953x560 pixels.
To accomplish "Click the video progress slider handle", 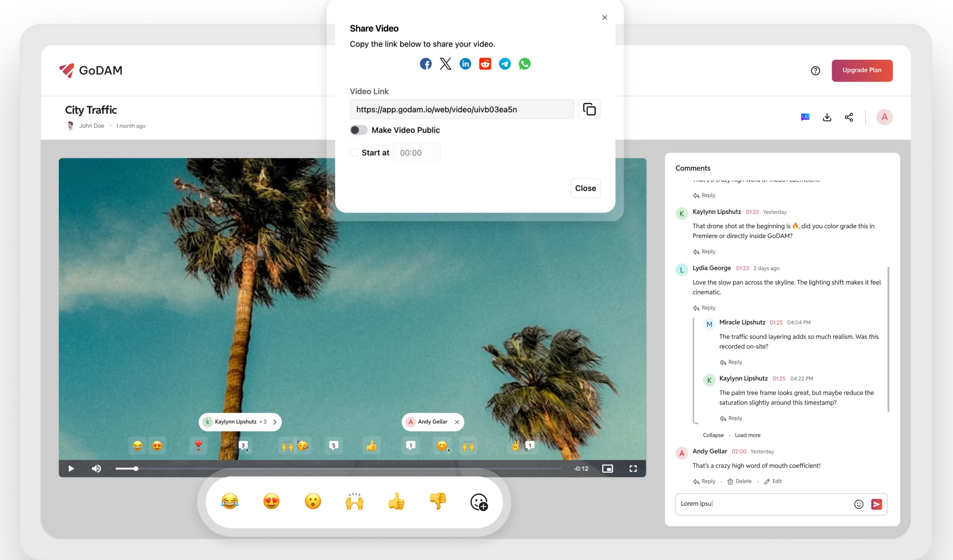I will pyautogui.click(x=136, y=469).
